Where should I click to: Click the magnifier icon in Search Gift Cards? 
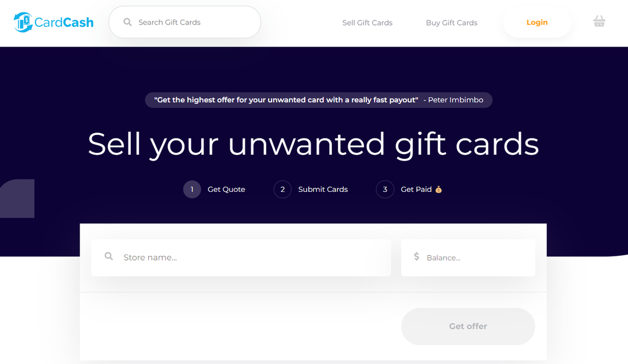point(127,22)
